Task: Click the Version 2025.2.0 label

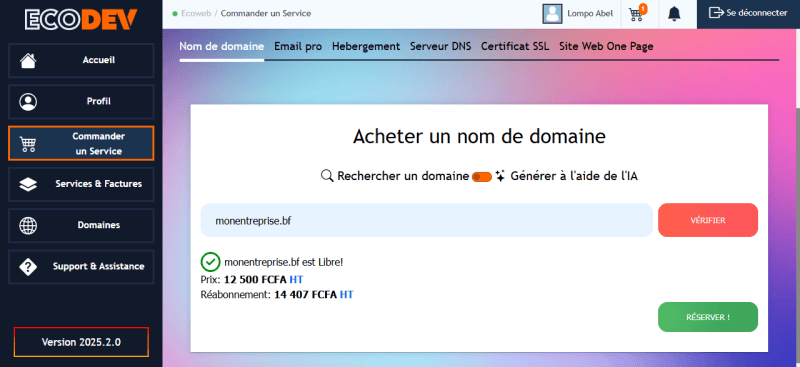Action: point(81,342)
